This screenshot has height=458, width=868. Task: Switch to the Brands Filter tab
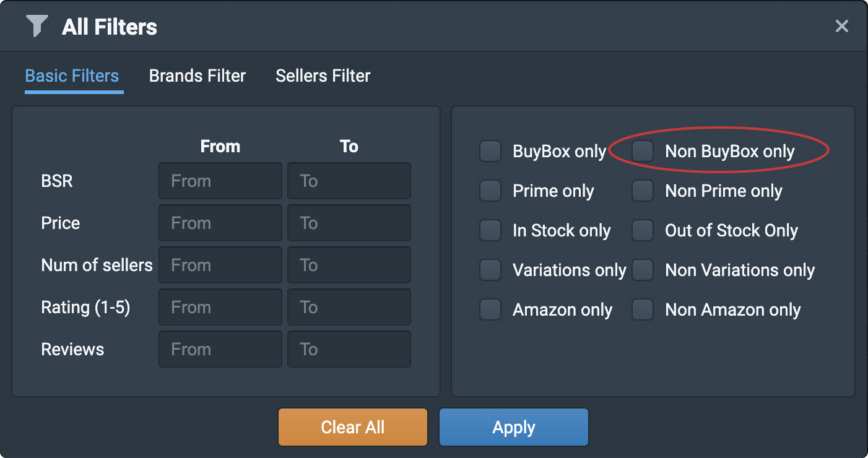197,76
